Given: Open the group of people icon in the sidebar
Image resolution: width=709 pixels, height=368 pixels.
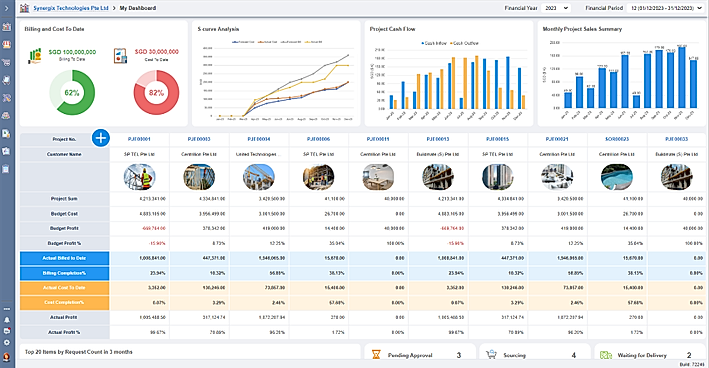Looking at the screenshot, I should pyautogui.click(x=6, y=115).
